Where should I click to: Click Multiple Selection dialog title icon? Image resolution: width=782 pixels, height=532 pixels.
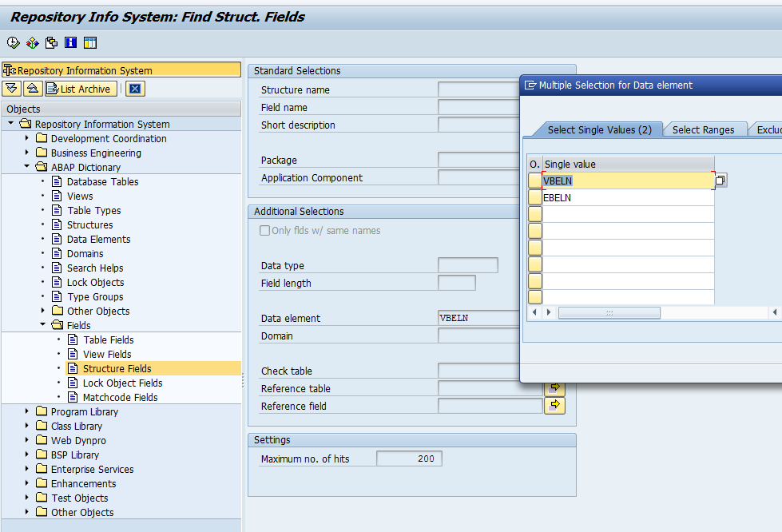click(x=530, y=85)
